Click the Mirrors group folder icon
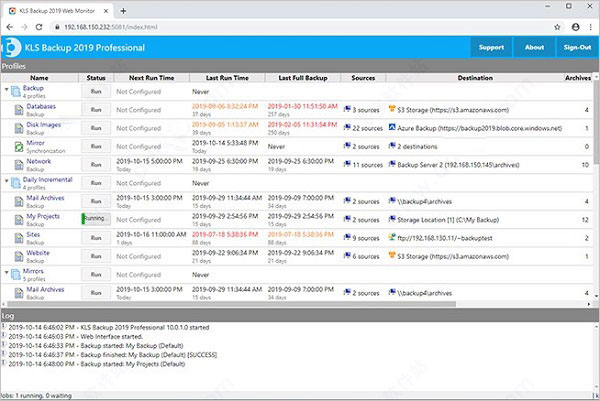The image size is (600, 401). pyautogui.click(x=16, y=274)
